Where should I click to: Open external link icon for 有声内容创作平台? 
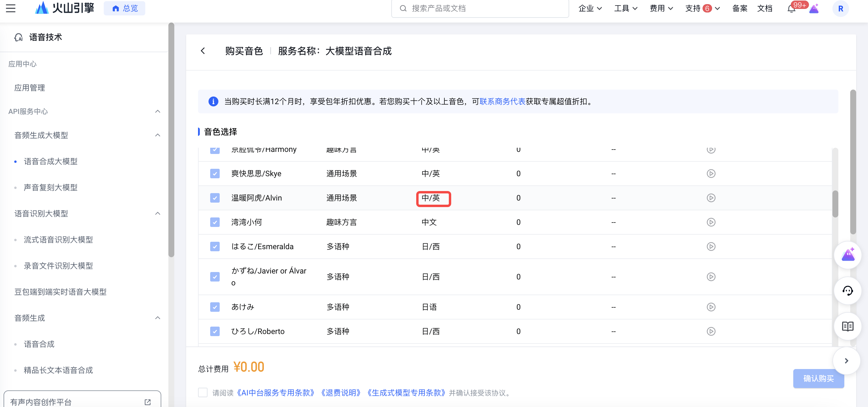click(148, 402)
